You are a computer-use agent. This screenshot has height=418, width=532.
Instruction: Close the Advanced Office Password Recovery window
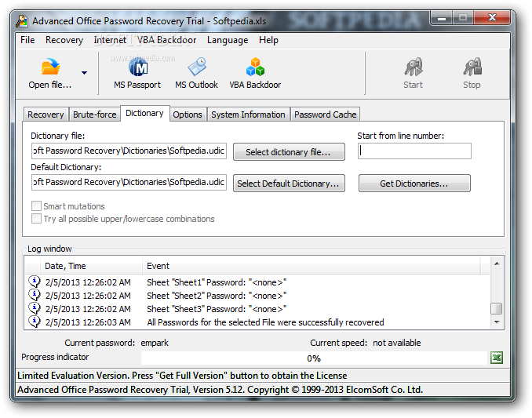pyautogui.click(x=492, y=17)
